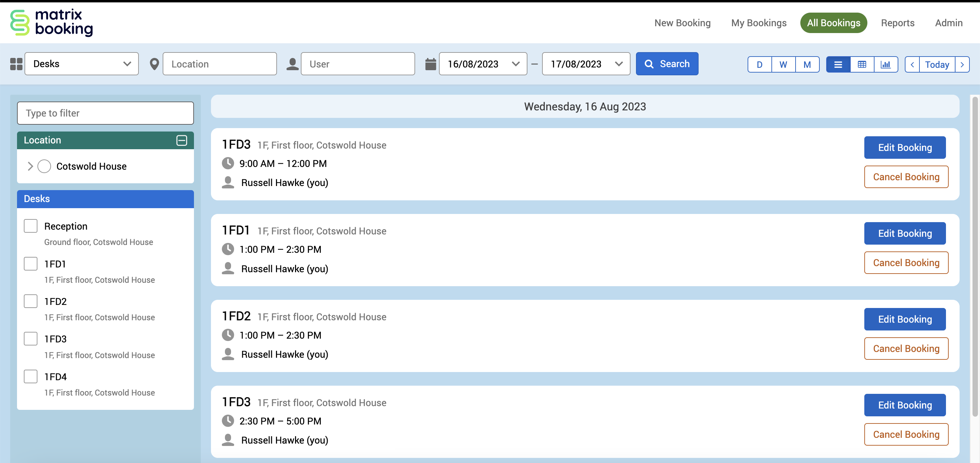Image resolution: width=980 pixels, height=463 pixels.
Task: Tick the 1FD2 desk checkbox
Action: click(x=30, y=301)
